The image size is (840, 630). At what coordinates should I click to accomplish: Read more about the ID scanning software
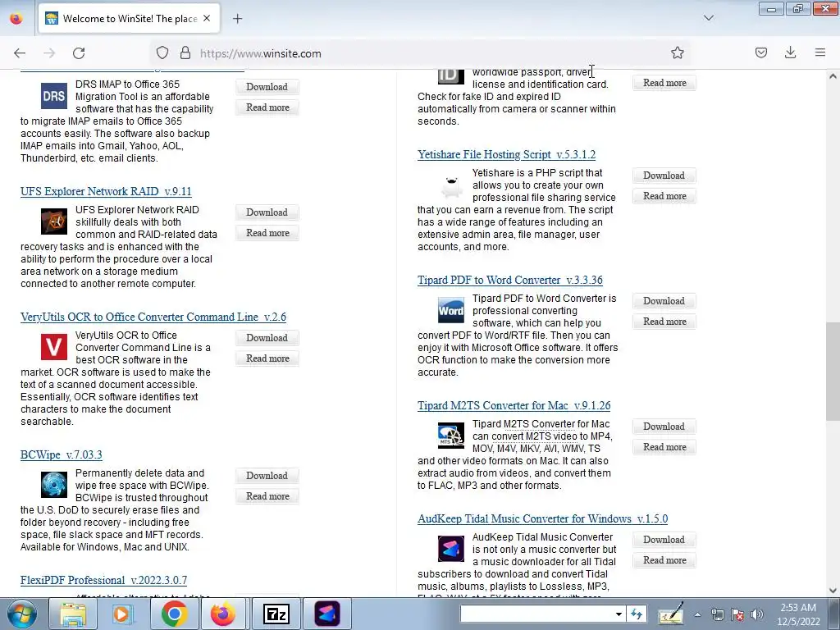point(664,83)
